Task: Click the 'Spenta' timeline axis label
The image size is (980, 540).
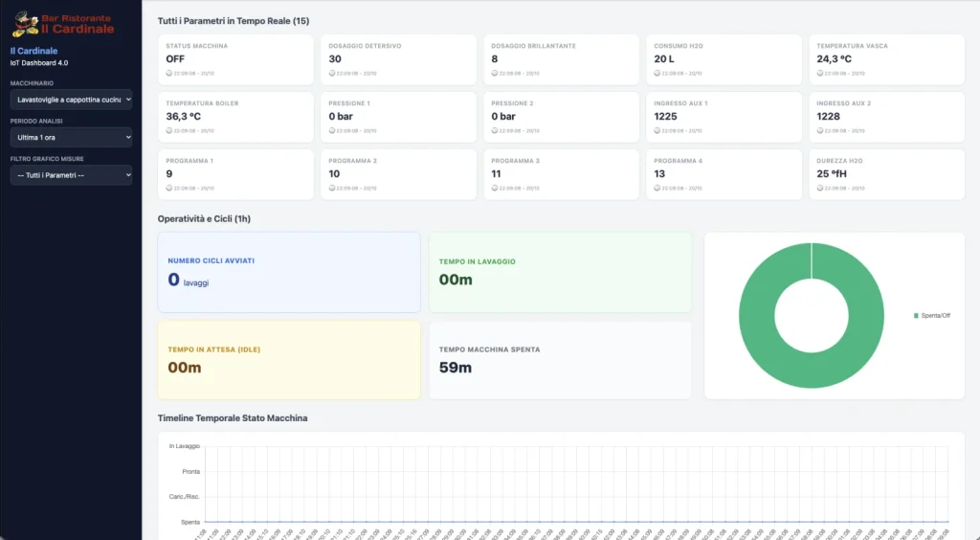Action: 190,522
